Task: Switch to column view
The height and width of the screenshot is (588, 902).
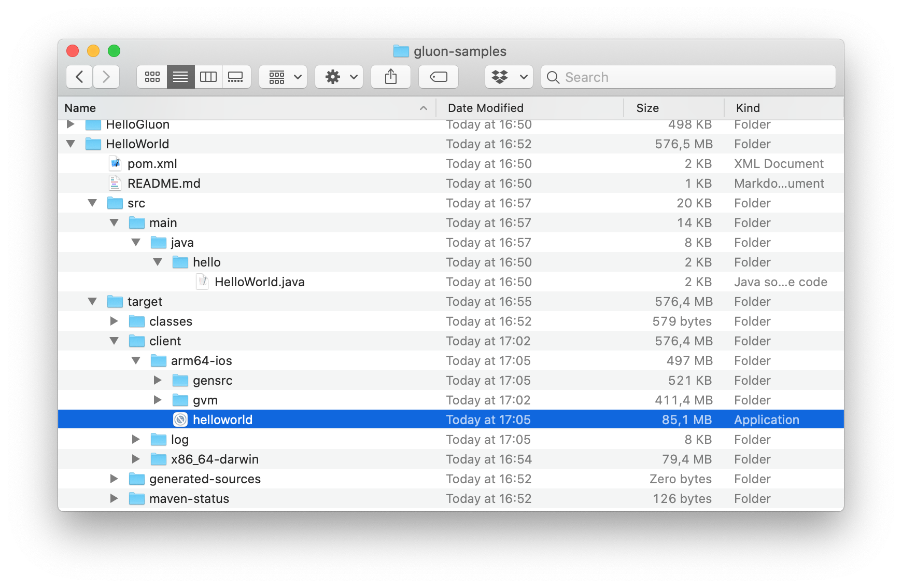Action: coord(208,77)
